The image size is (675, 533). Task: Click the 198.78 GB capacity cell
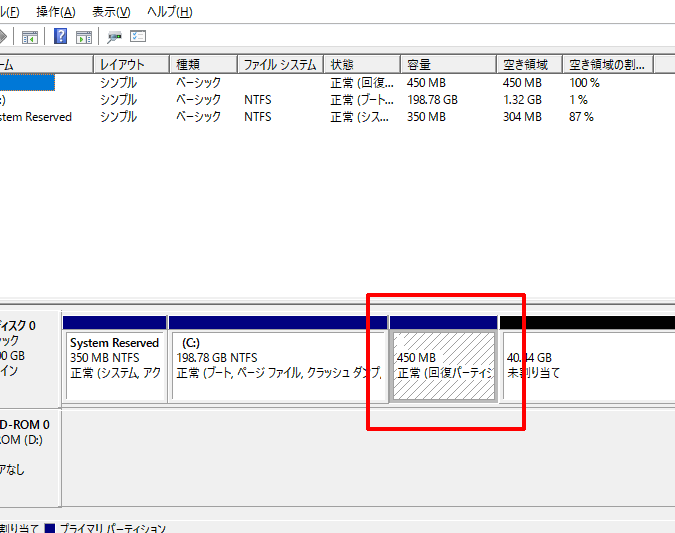(x=432, y=100)
